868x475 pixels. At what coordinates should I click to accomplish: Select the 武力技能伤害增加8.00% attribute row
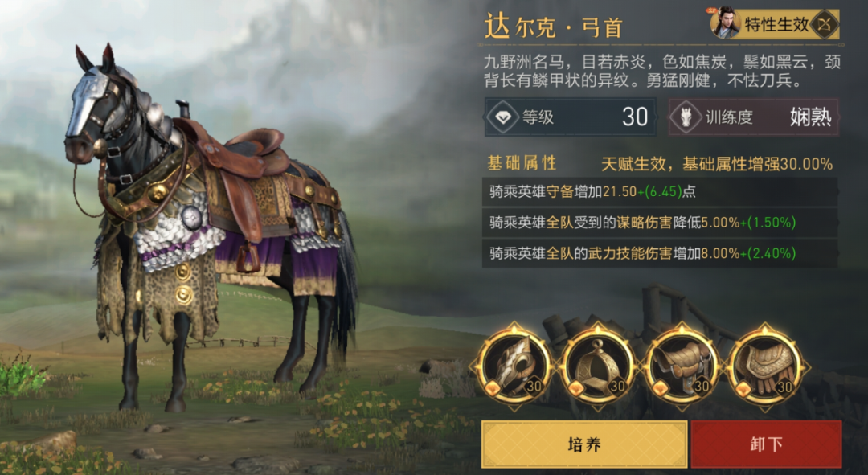tap(660, 253)
